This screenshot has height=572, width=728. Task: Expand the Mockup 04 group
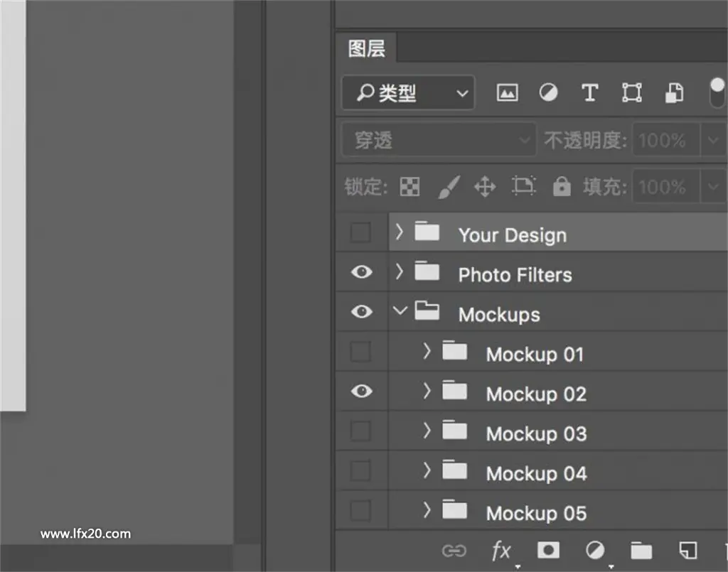click(x=427, y=471)
